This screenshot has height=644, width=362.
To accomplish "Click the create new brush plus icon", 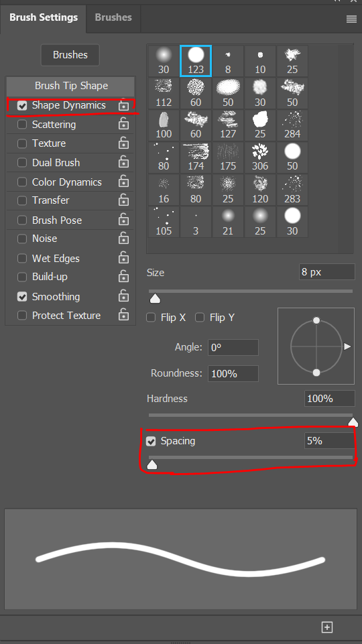I will tap(327, 627).
